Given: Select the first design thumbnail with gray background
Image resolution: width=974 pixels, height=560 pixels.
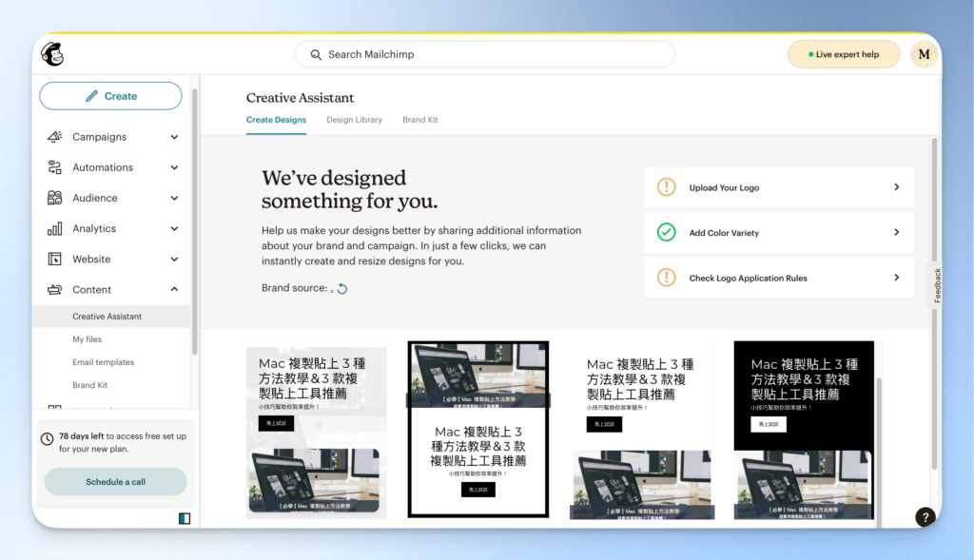Looking at the screenshot, I should (x=316, y=433).
